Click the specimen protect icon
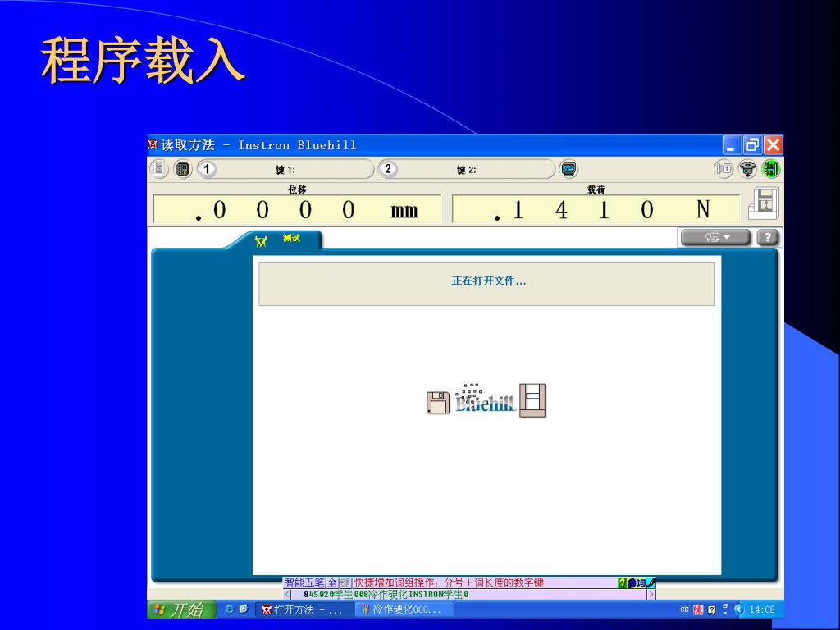Image resolution: width=840 pixels, height=630 pixels. coord(724,169)
